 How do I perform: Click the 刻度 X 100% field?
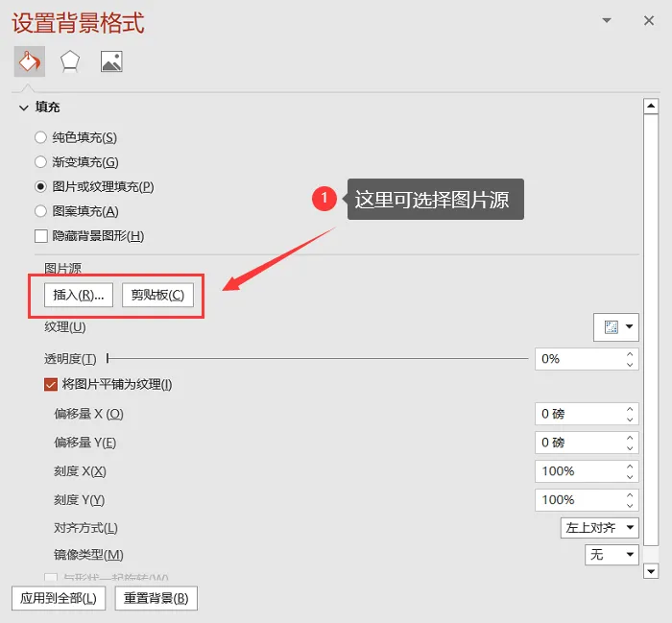[579, 471]
